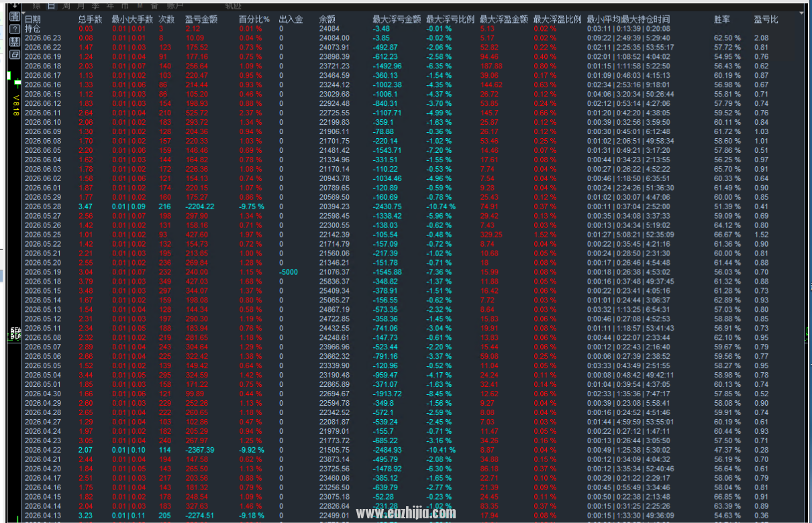Click the 187.88 max floating profit cell
The height and width of the screenshot is (523, 812).
pos(491,66)
